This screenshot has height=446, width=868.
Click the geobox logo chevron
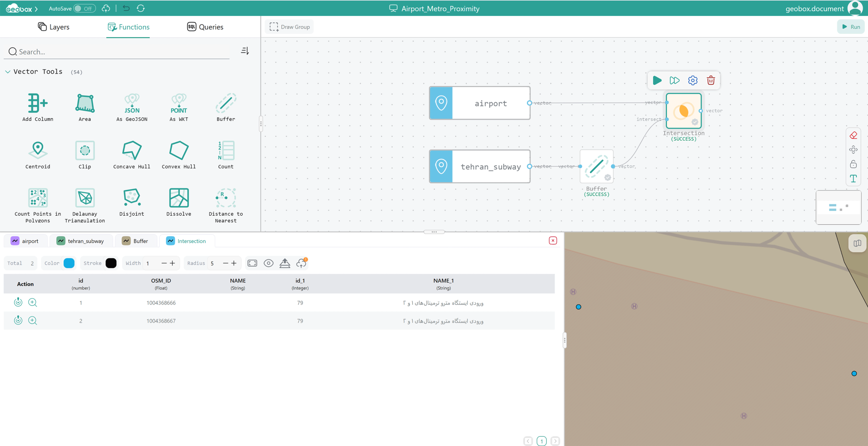(x=36, y=9)
